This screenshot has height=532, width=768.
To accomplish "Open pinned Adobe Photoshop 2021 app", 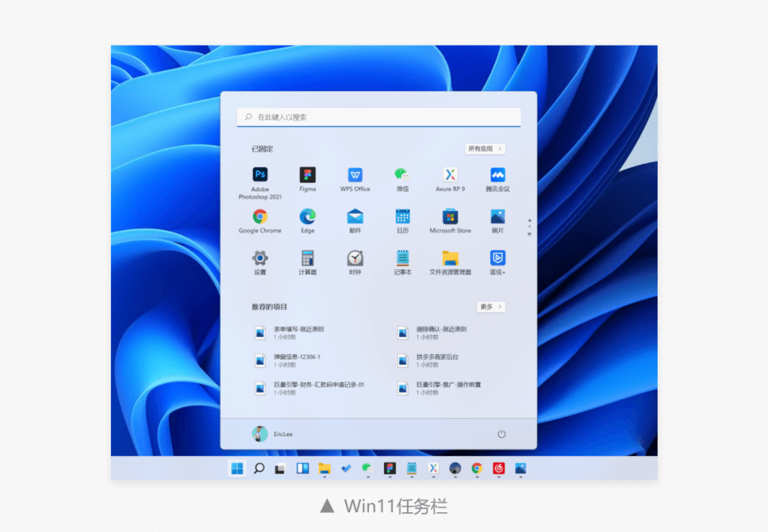I will [x=260, y=183].
